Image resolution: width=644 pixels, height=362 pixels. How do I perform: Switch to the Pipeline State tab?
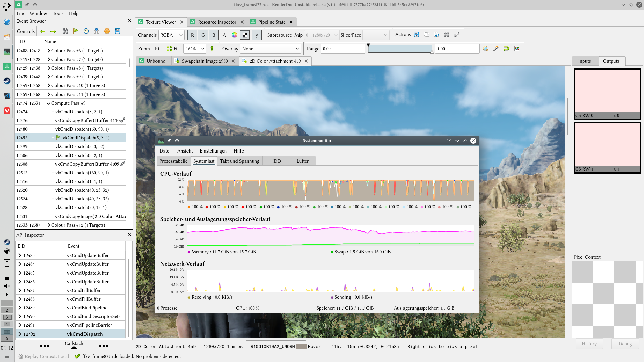click(x=272, y=22)
